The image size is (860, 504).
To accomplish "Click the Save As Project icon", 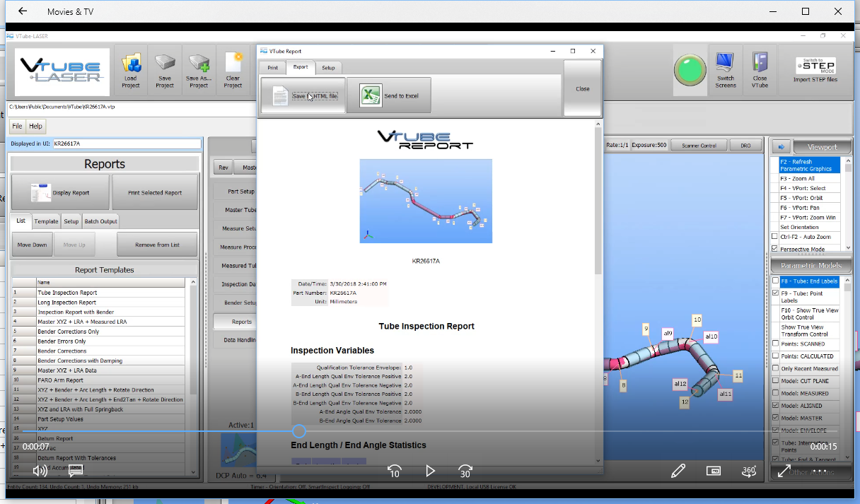I will tap(199, 66).
